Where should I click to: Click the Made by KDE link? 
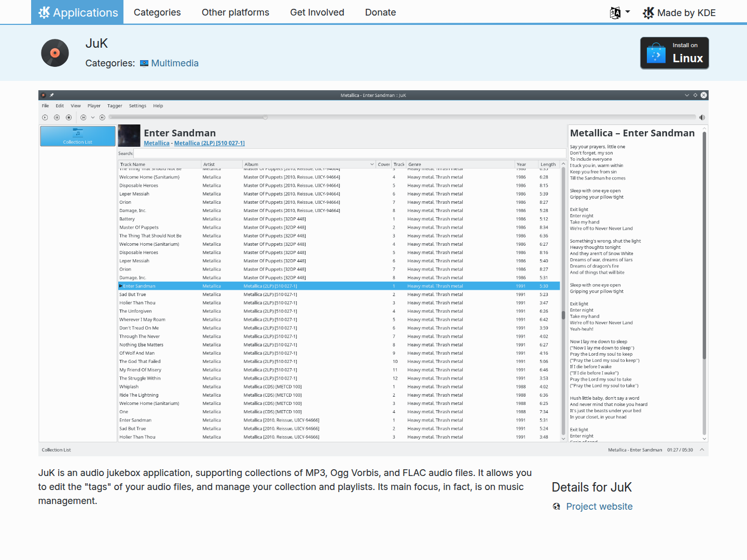pos(679,13)
